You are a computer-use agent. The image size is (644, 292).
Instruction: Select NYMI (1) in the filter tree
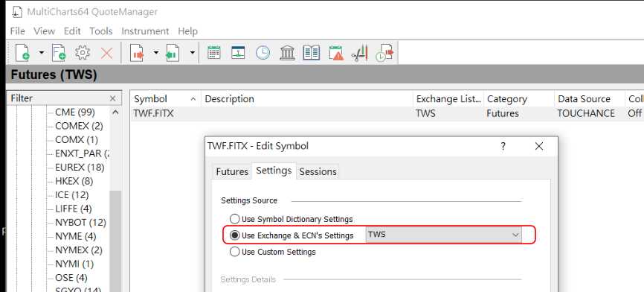click(74, 264)
